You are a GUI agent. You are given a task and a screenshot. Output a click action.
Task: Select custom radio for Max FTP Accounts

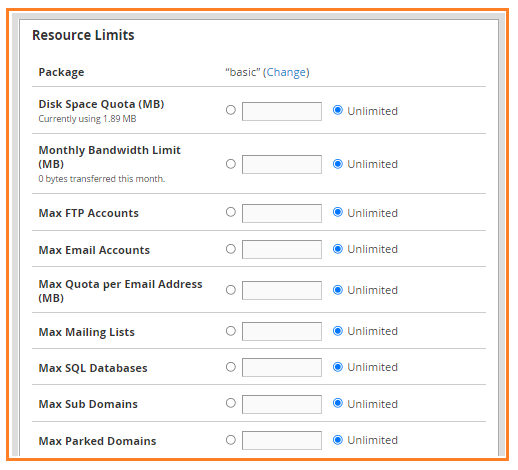[231, 212]
